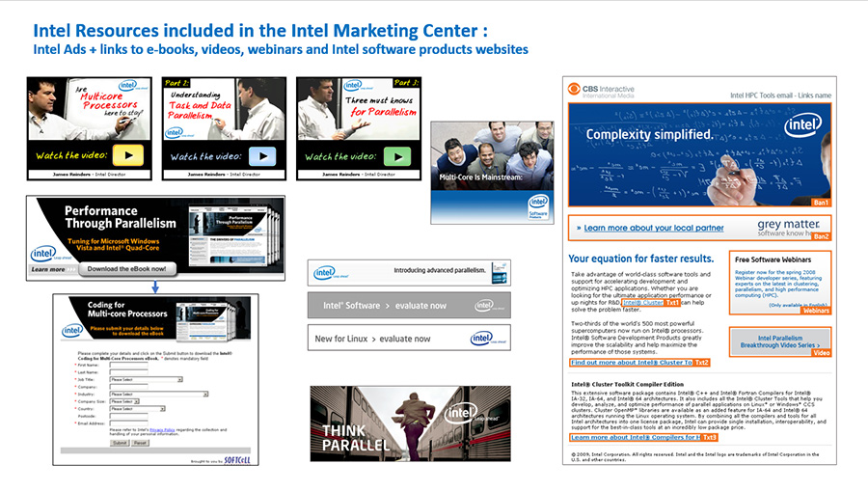Viewport: 868px width, 491px height.
Task: Click the Intel logo in the Coding for Multi-core form
Action: 72,331
